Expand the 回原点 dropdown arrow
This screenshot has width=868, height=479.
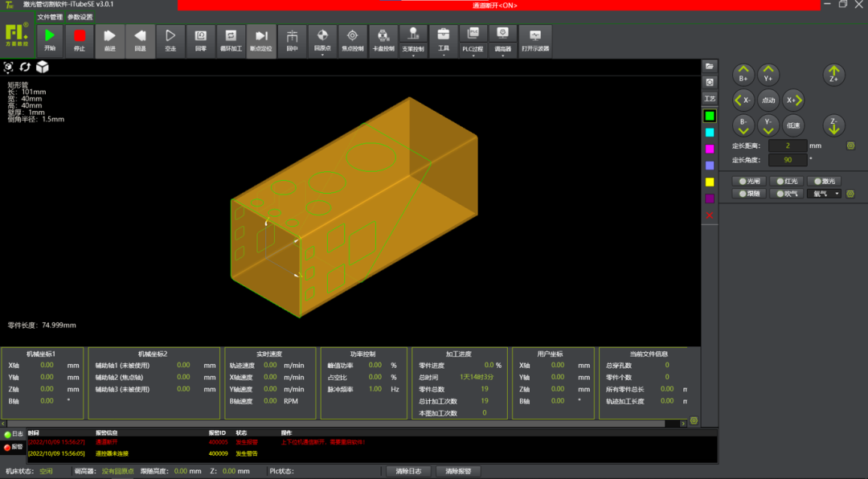click(322, 55)
